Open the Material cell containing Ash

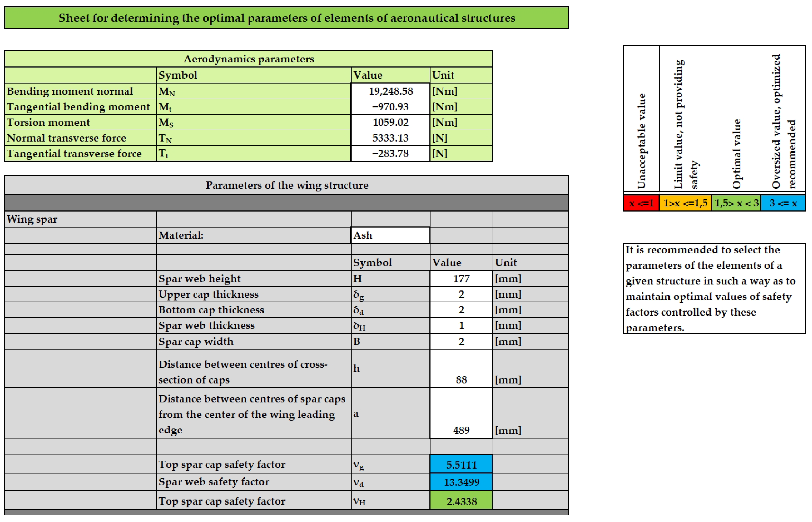tap(390, 235)
